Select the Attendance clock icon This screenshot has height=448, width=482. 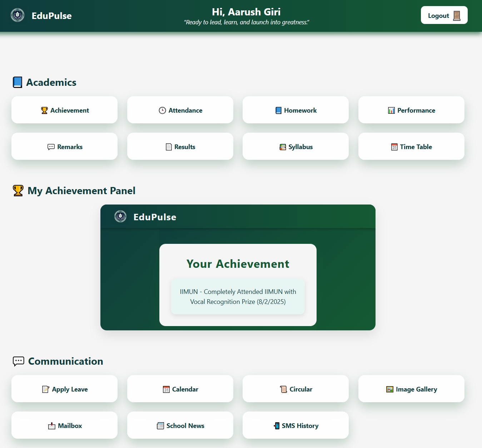pyautogui.click(x=162, y=110)
